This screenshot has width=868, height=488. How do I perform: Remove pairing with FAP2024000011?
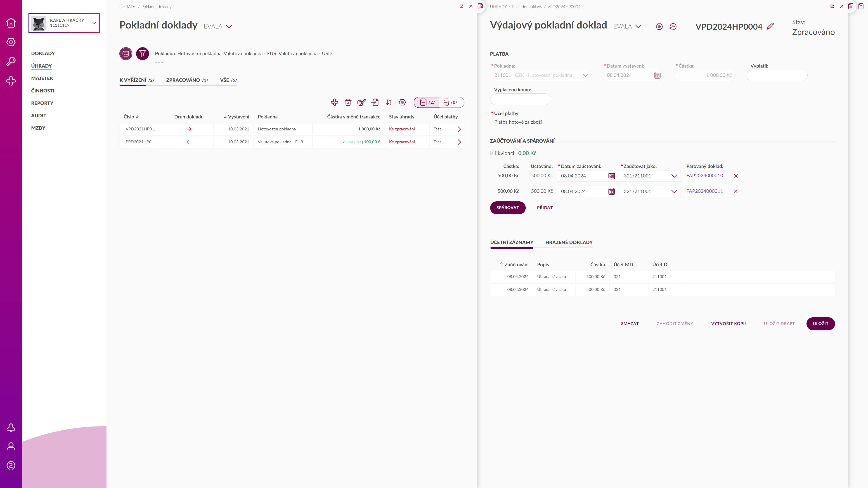pos(736,191)
